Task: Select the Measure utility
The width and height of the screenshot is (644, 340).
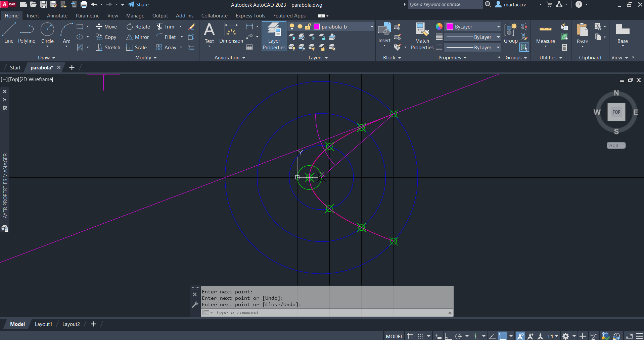Action: coord(545,33)
